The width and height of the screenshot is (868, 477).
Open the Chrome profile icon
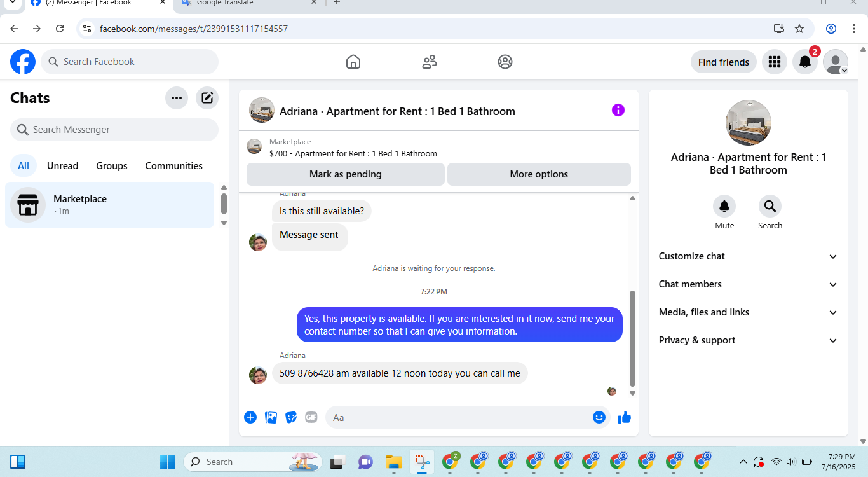click(831, 29)
